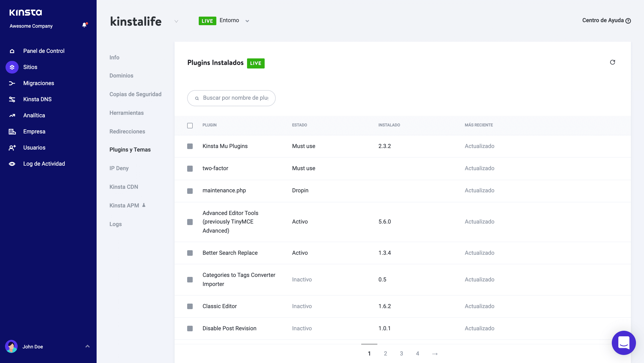Image resolution: width=644 pixels, height=363 pixels.
Task: Click the plugin search input field
Action: point(231,98)
